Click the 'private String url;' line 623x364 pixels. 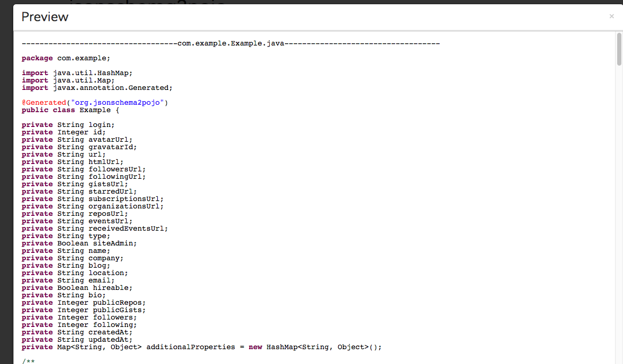(x=64, y=154)
